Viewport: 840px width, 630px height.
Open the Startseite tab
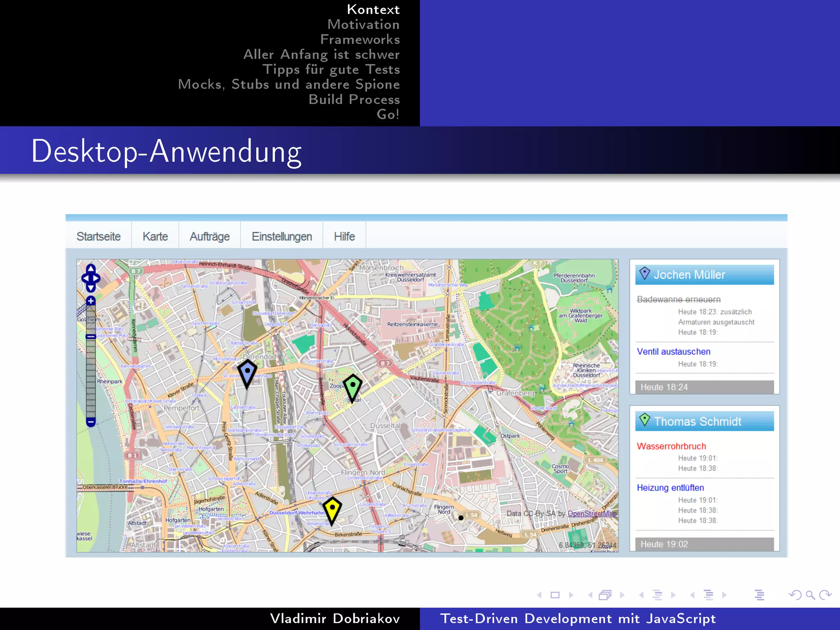click(98, 237)
